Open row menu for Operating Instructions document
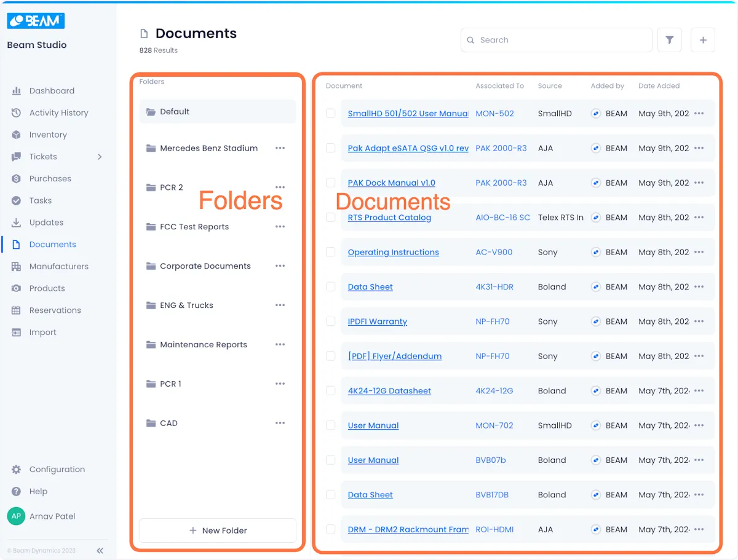 point(699,252)
